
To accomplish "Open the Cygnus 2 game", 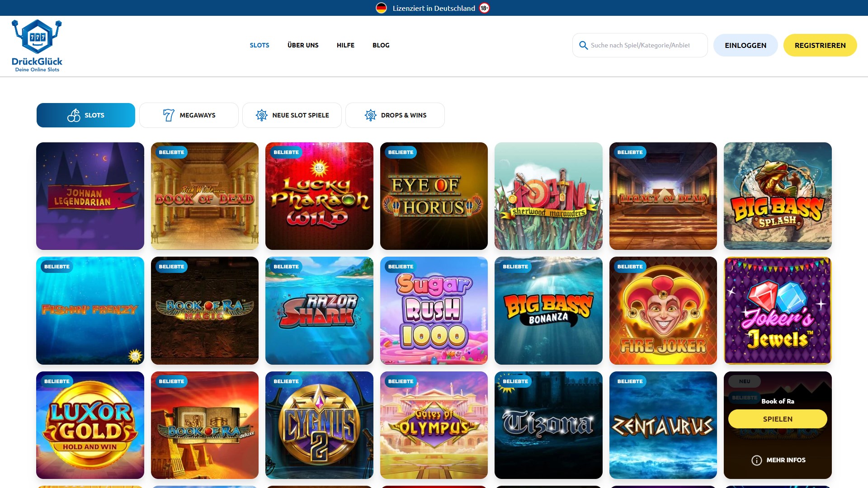I will (319, 425).
